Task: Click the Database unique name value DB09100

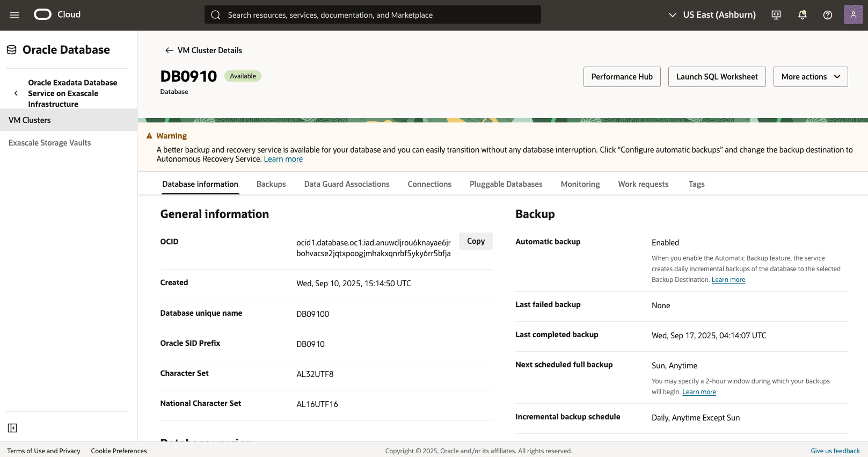Action: click(313, 314)
